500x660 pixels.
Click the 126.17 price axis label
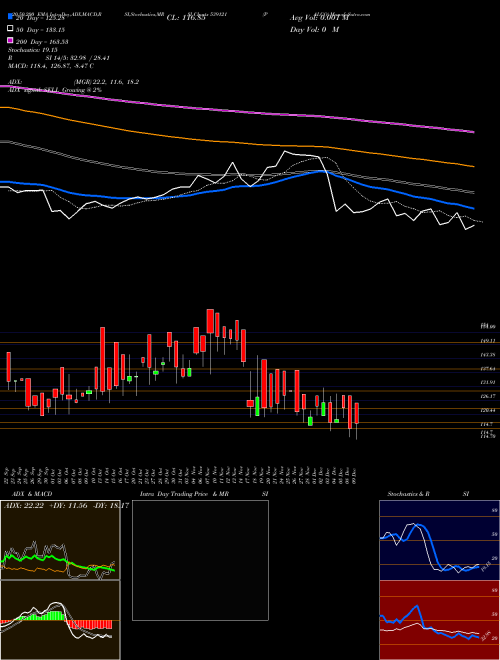[487, 396]
